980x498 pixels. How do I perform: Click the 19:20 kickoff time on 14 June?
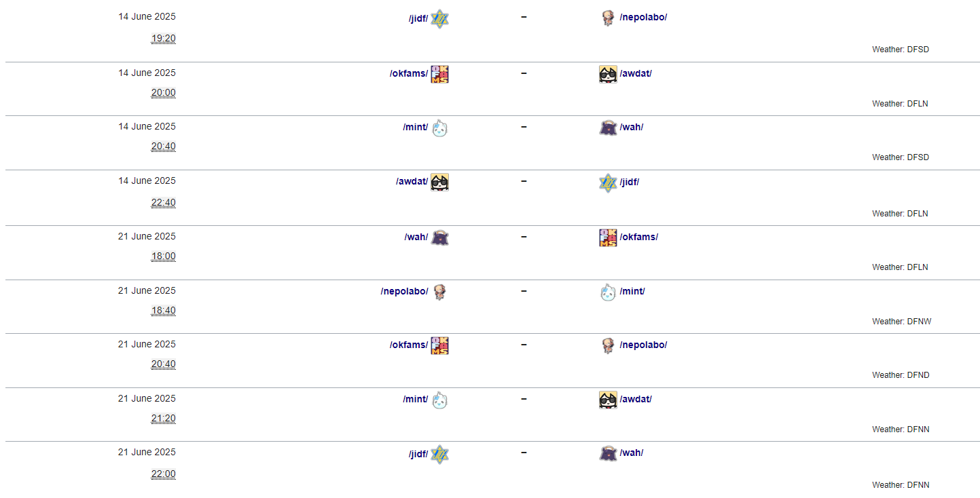pos(163,39)
